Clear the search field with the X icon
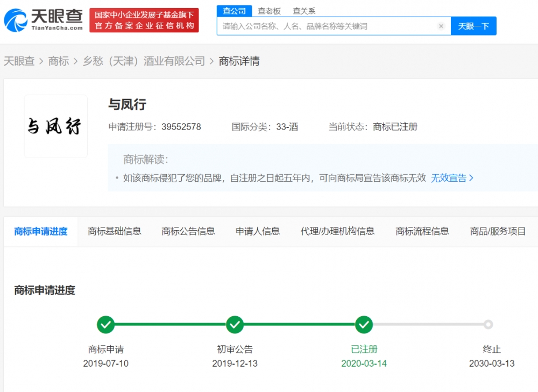 (441, 26)
